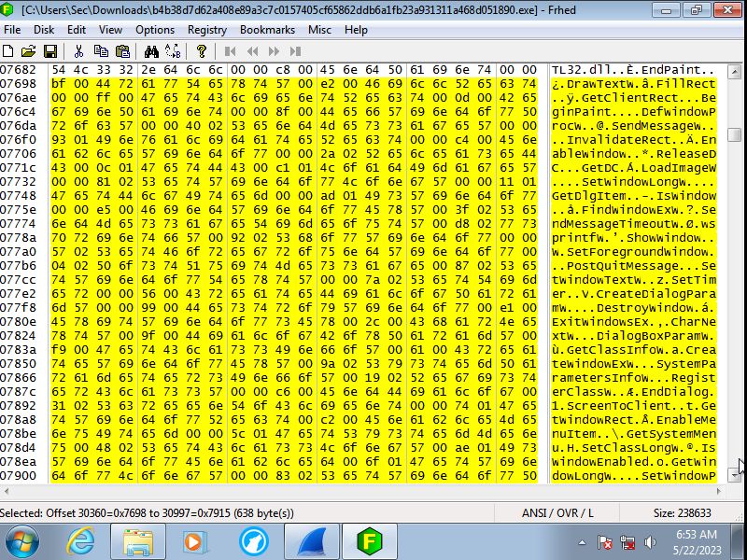Save the file with the floppy disk icon
Screen dimensions: 747x560
click(x=50, y=51)
